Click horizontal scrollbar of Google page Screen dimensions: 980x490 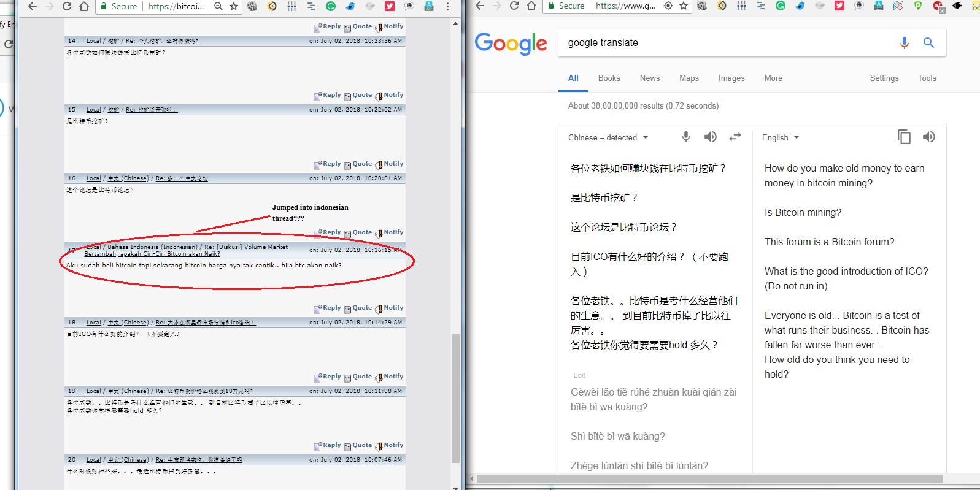[709, 478]
